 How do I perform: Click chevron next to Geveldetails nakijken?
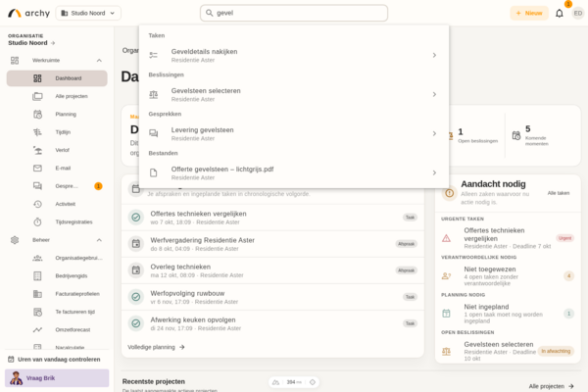pyautogui.click(x=434, y=55)
